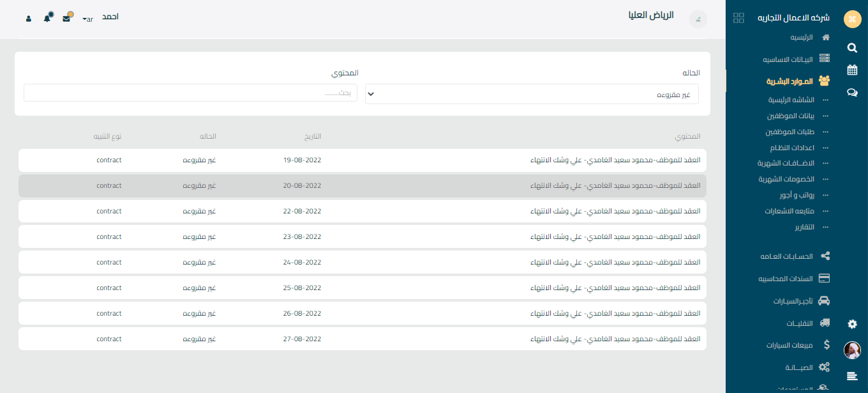Viewport: 868px width, 393px height.
Task: Click the user profile icon in header
Action: point(29,19)
